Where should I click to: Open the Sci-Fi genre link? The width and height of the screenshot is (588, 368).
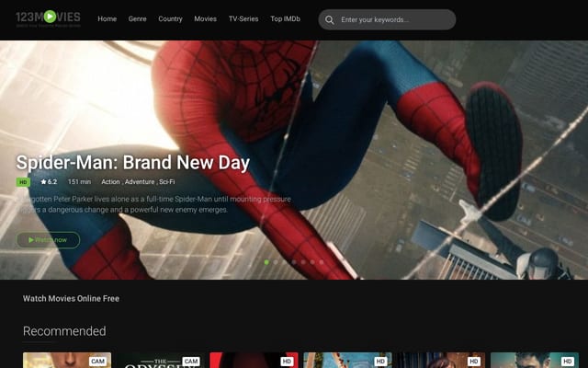(167, 182)
